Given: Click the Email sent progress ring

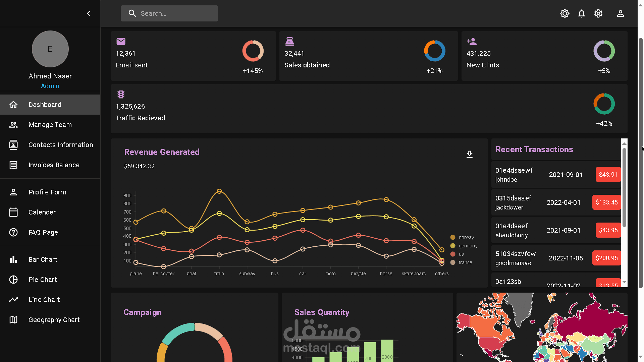Looking at the screenshot, I should [253, 51].
